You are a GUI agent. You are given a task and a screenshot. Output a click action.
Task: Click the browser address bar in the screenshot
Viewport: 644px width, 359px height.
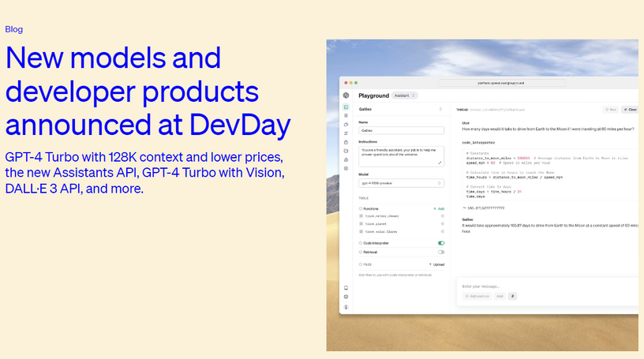pos(502,83)
